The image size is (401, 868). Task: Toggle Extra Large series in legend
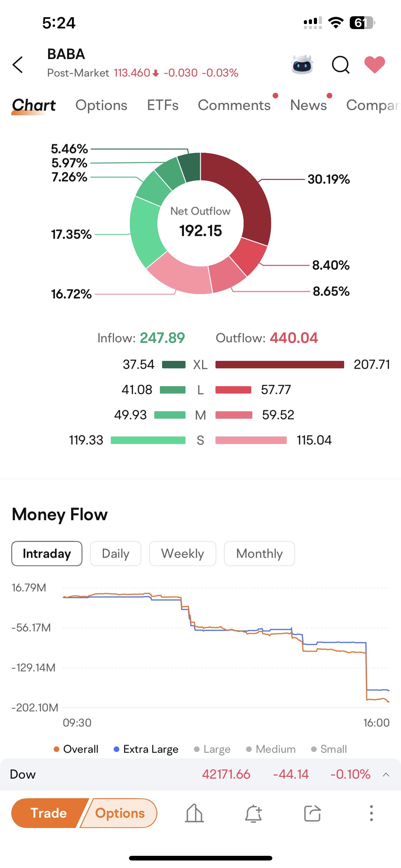click(x=146, y=749)
